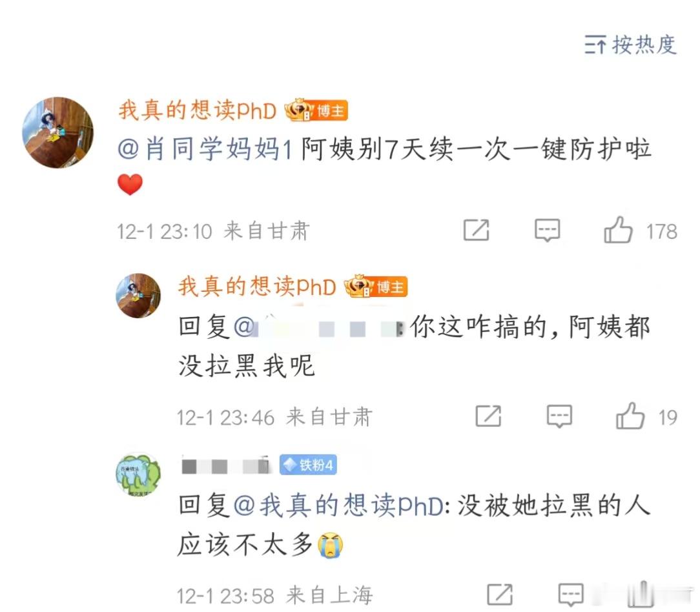
Task: Like the top comment with 178 likes
Action: [x=618, y=230]
